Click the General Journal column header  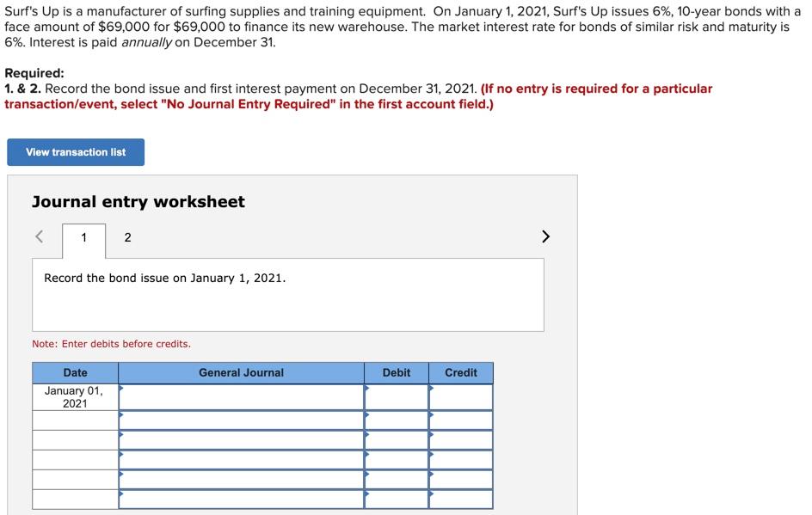tap(242, 372)
